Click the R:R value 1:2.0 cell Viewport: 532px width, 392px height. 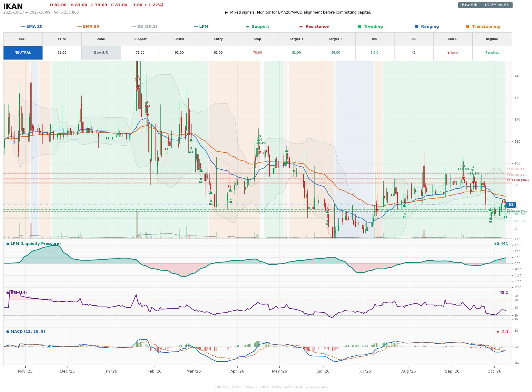click(x=375, y=53)
